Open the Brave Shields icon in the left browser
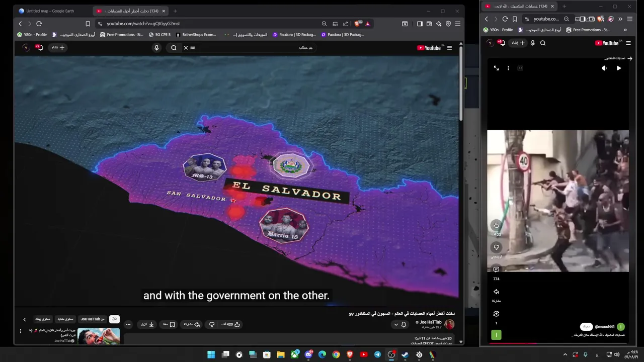Screen dimensions: 644x362 358,24
